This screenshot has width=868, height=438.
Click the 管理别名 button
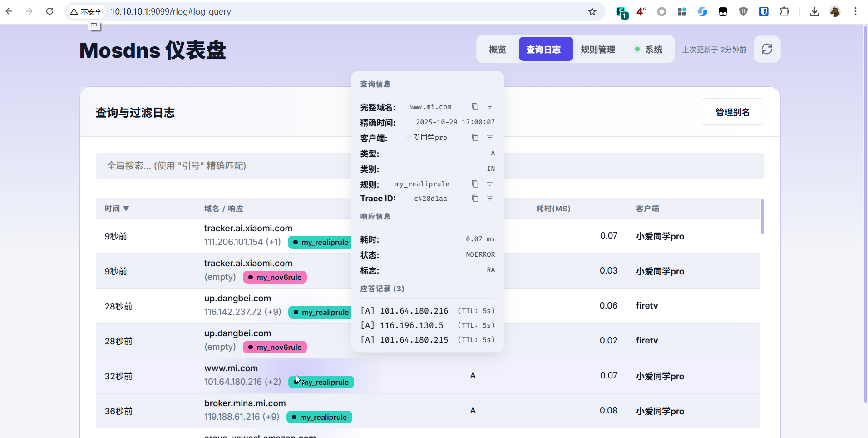click(732, 112)
